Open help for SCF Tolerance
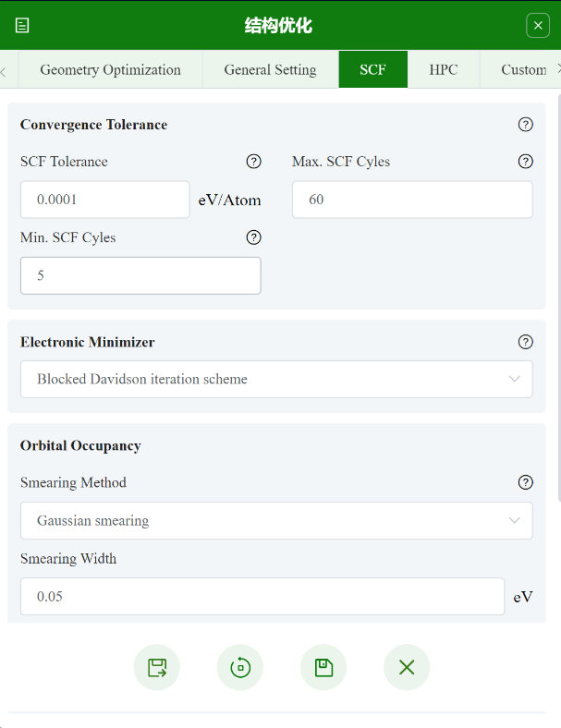The image size is (561, 728). (x=254, y=162)
